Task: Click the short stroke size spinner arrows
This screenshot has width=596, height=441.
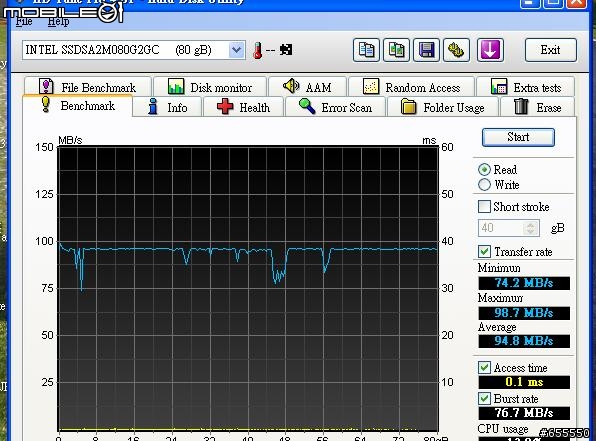Action: click(x=531, y=228)
